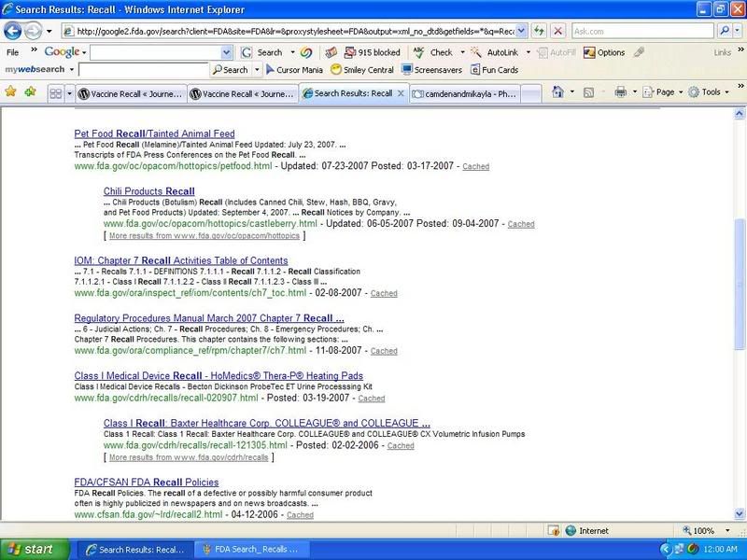Expand the Page menu dropdown
The width and height of the screenshot is (747, 560).
681,91
